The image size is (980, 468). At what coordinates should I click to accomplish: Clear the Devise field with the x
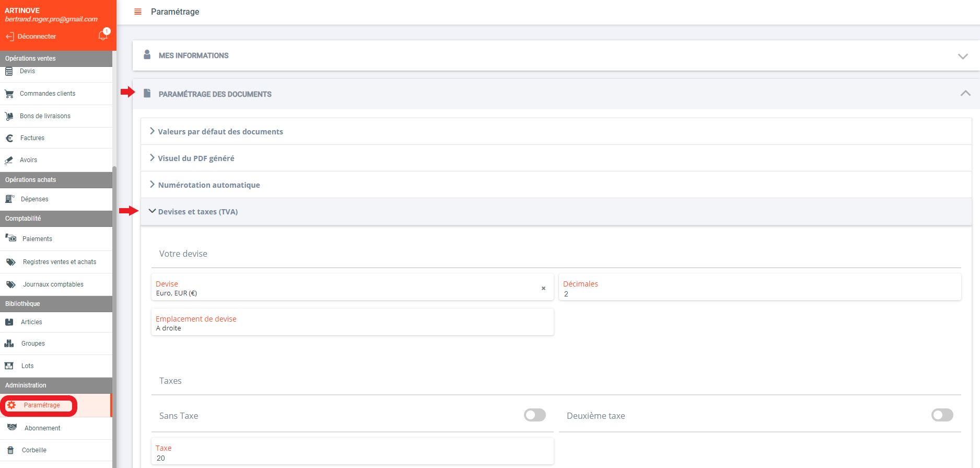pyautogui.click(x=543, y=288)
